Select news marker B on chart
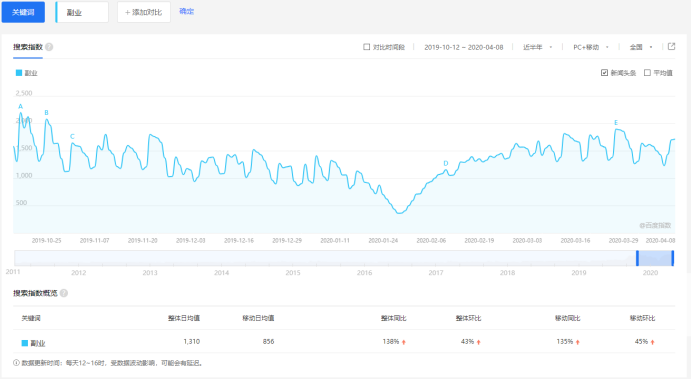Screen dimensions: 691x379 click(46, 113)
